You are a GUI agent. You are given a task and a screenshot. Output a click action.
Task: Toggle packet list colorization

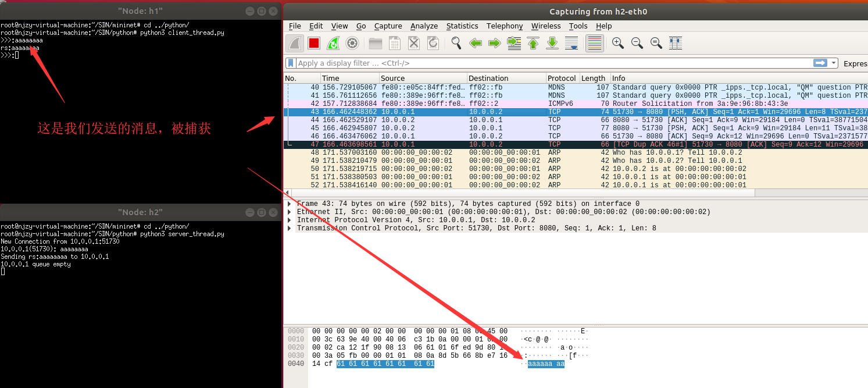coord(594,43)
